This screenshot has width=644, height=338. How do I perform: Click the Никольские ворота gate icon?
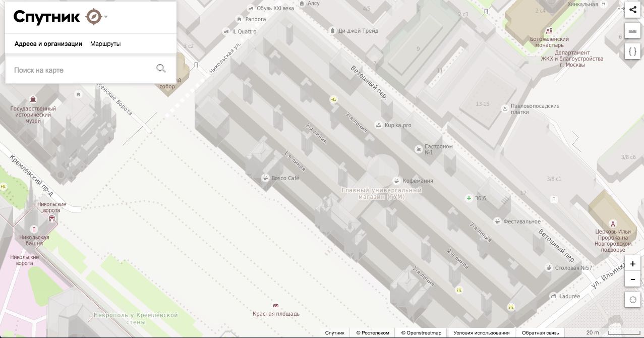[51, 218]
